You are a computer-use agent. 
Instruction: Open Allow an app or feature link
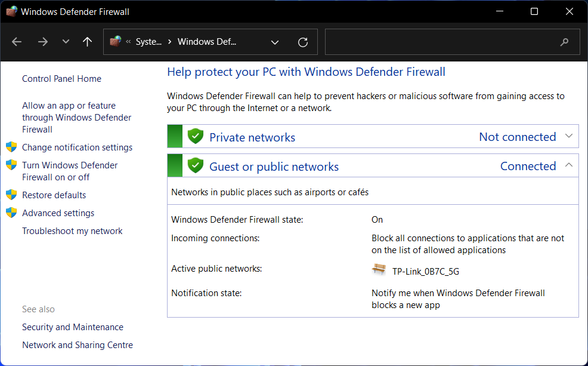[x=76, y=118]
